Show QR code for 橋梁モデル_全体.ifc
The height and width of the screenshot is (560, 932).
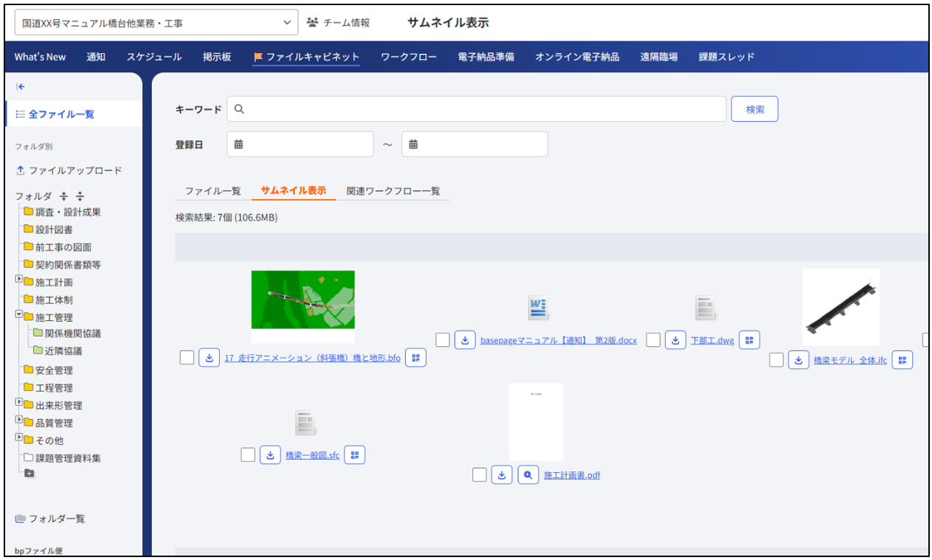(902, 360)
